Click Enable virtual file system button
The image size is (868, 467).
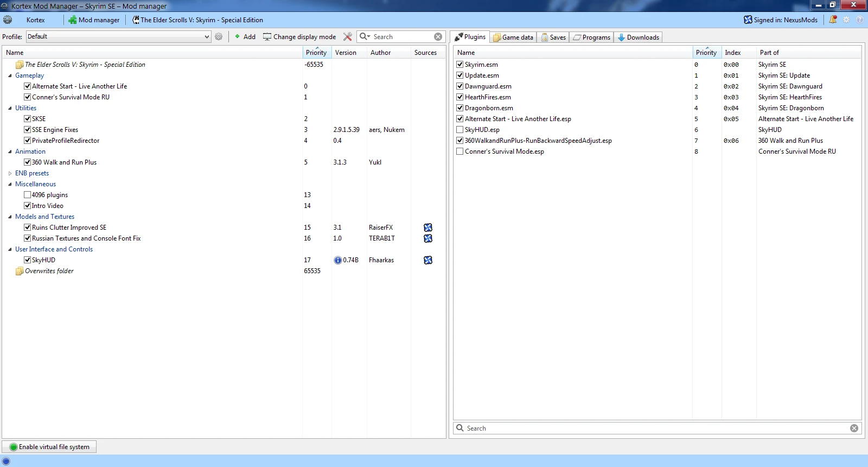click(49, 447)
